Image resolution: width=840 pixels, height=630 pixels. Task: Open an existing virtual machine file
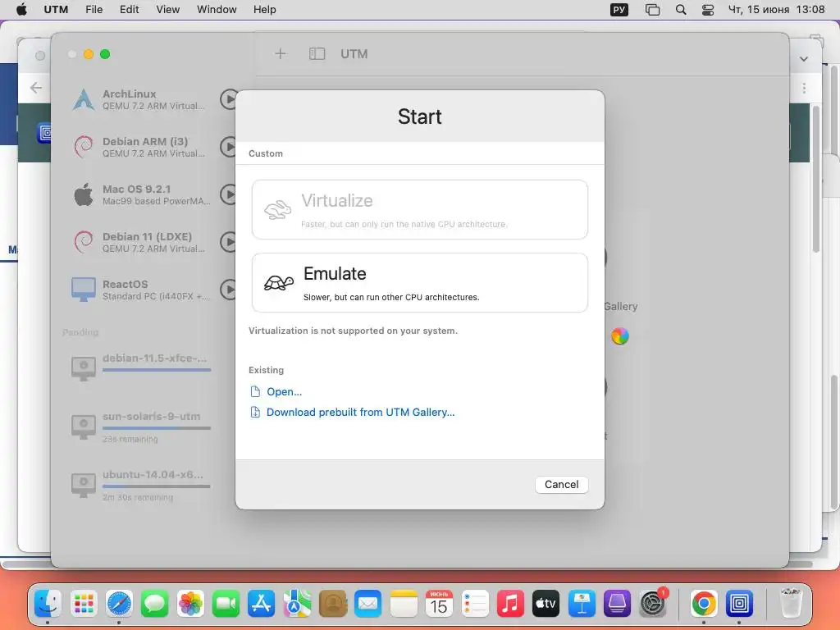pos(284,391)
